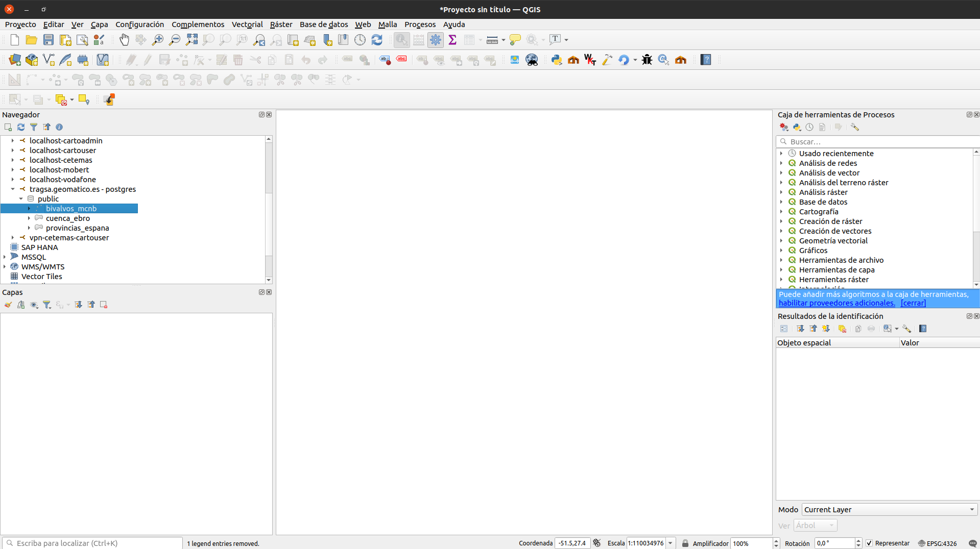Viewport: 980px width, 549px height.
Task: Click the locator bar Escriba para localizar
Action: point(92,543)
